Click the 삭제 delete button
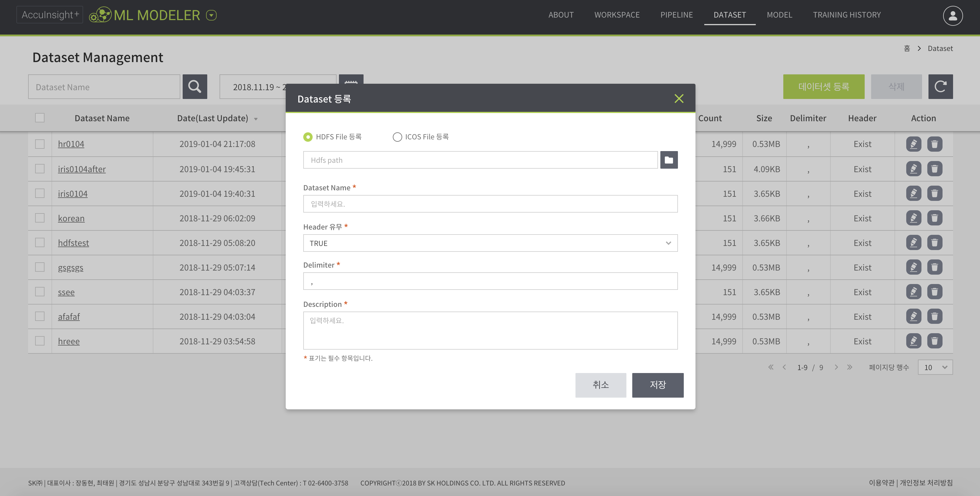The height and width of the screenshot is (496, 980). click(896, 87)
